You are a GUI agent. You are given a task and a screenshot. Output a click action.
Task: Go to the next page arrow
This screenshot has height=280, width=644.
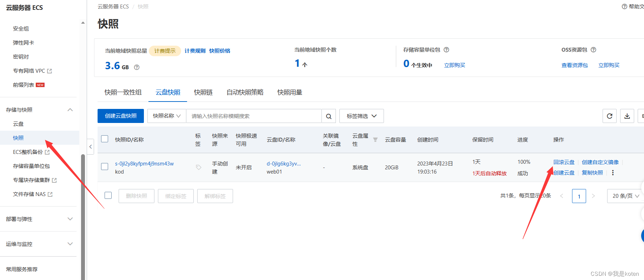593,196
